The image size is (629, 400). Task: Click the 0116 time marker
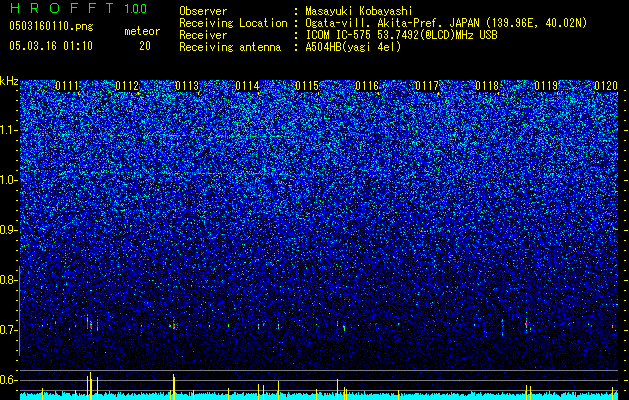point(367,86)
